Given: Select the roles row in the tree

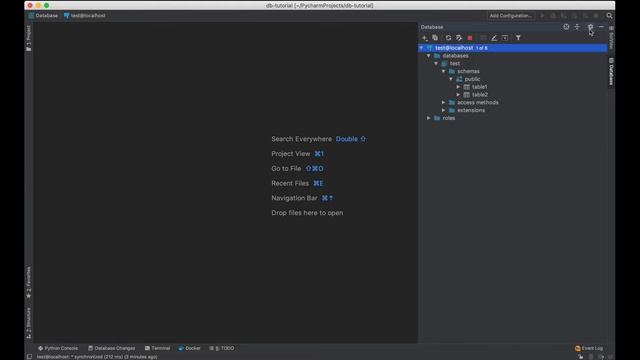Looking at the screenshot, I should [x=513, y=118].
